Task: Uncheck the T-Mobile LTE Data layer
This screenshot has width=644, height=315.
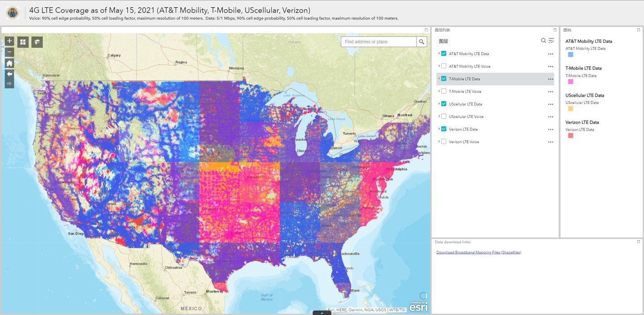Action: [444, 79]
